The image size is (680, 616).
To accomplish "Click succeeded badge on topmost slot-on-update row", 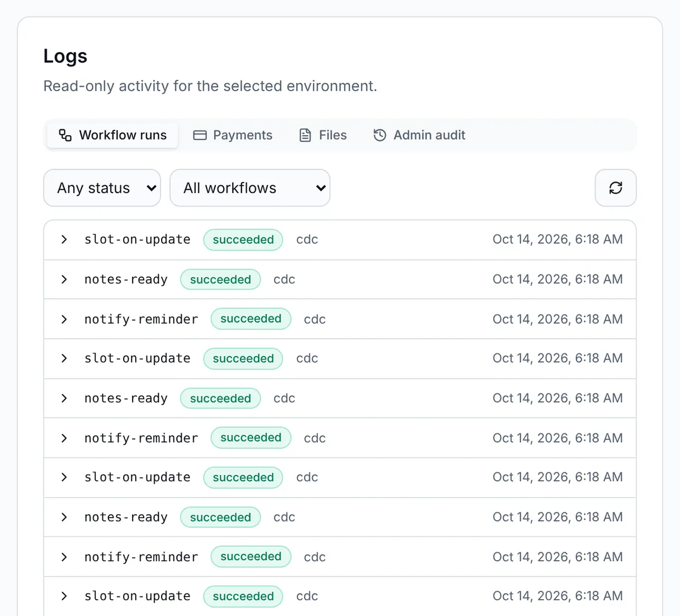I will [x=243, y=240].
